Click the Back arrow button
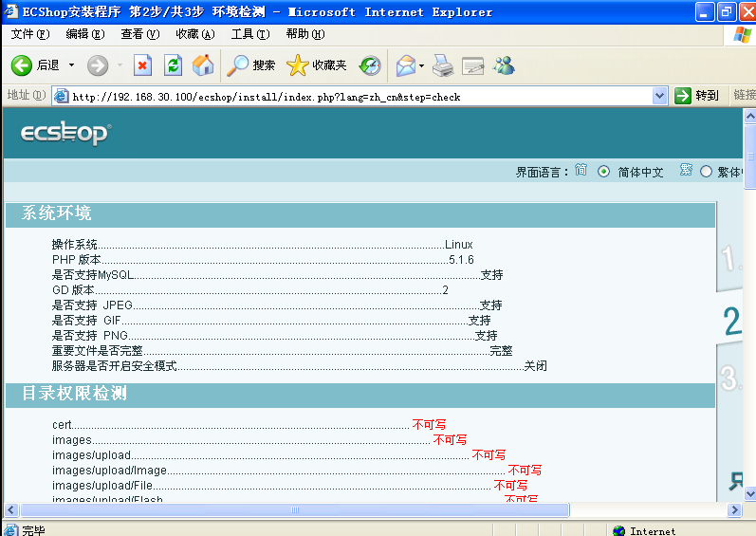 click(x=22, y=65)
